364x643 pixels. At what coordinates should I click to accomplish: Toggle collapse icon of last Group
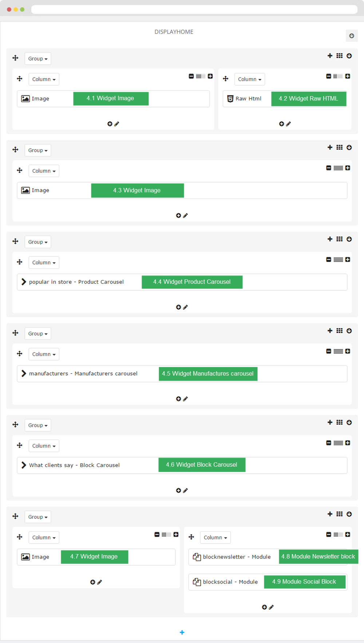click(x=349, y=514)
